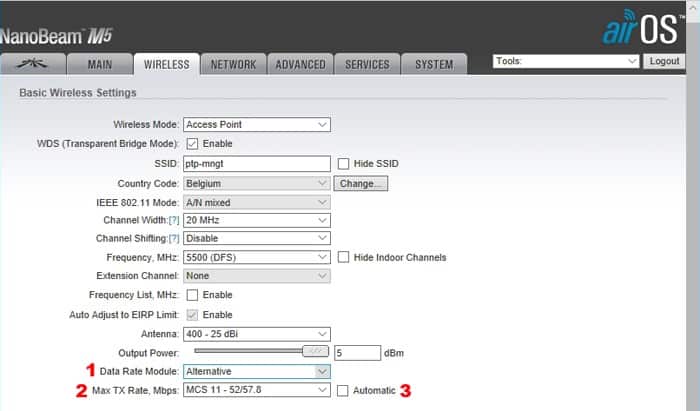Viewport: 700px width, 411px height.
Task: Open the Channel Width dropdown
Action: click(x=257, y=220)
